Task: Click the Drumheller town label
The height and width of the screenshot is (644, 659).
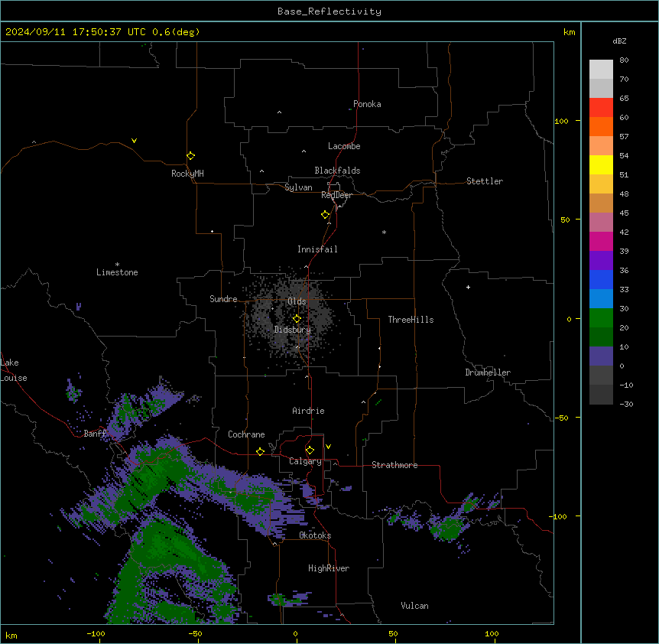Action: tap(488, 372)
